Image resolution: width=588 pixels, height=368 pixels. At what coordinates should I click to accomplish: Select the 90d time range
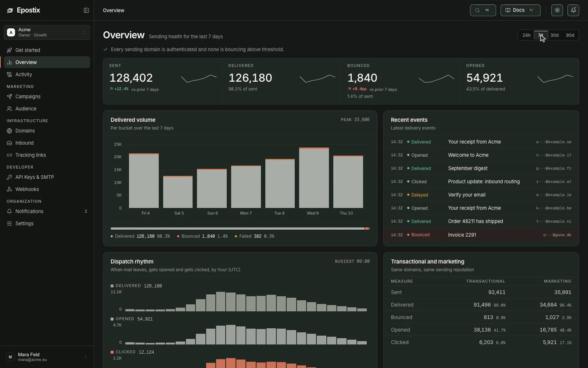570,35
